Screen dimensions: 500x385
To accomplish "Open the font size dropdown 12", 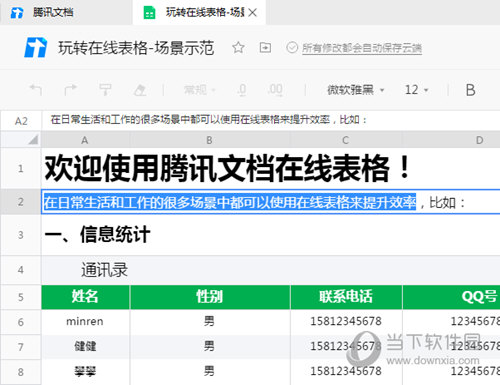I will (416, 90).
